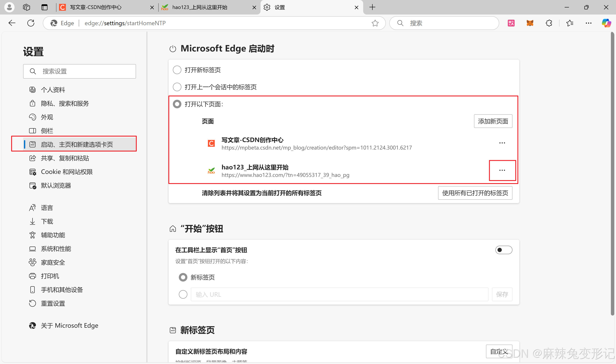Open the MetaMask fox extension
The image size is (616, 364).
[530, 23]
